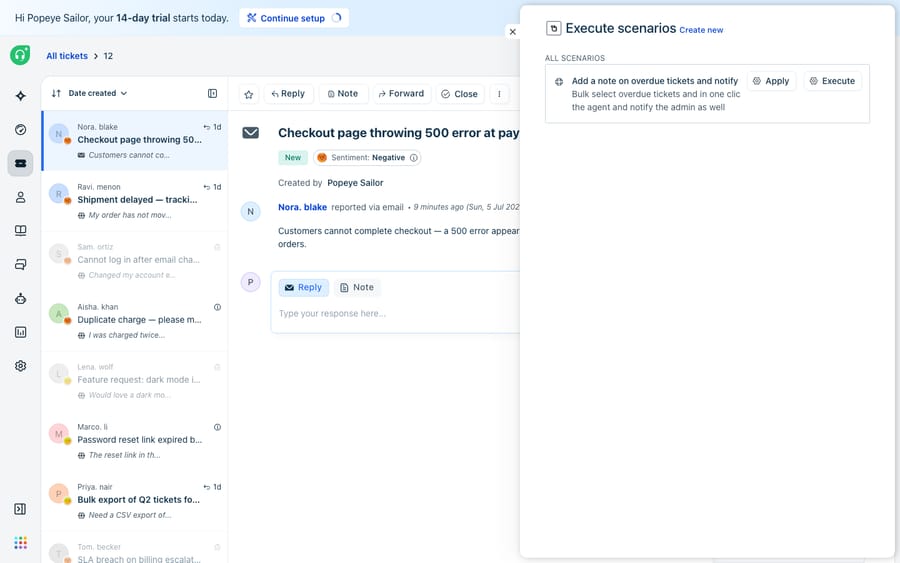Click the sentiment info icon
900x563 pixels.
414,158
